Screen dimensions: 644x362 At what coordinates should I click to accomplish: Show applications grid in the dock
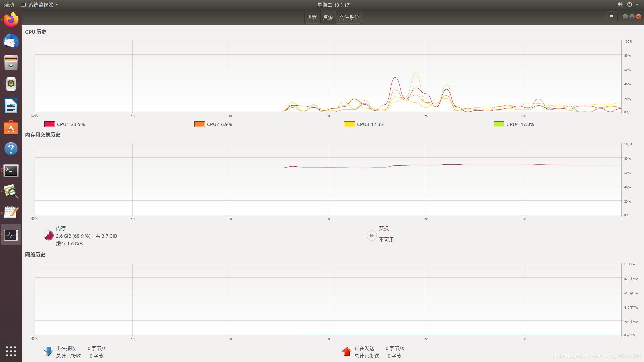(11, 351)
